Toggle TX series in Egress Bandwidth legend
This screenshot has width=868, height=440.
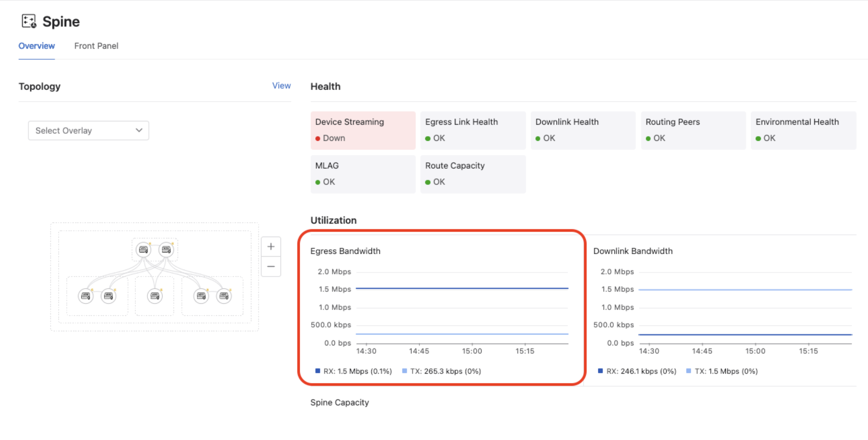[442, 371]
